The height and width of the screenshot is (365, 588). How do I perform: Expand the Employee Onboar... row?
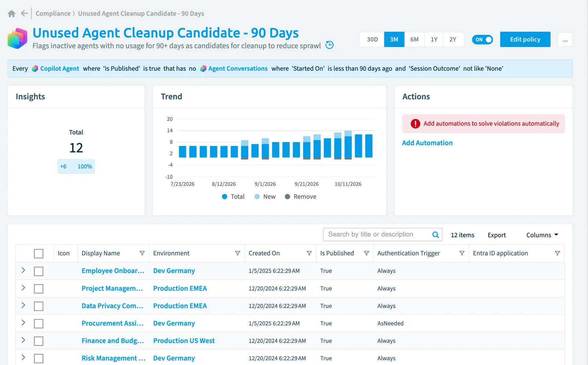(23, 270)
